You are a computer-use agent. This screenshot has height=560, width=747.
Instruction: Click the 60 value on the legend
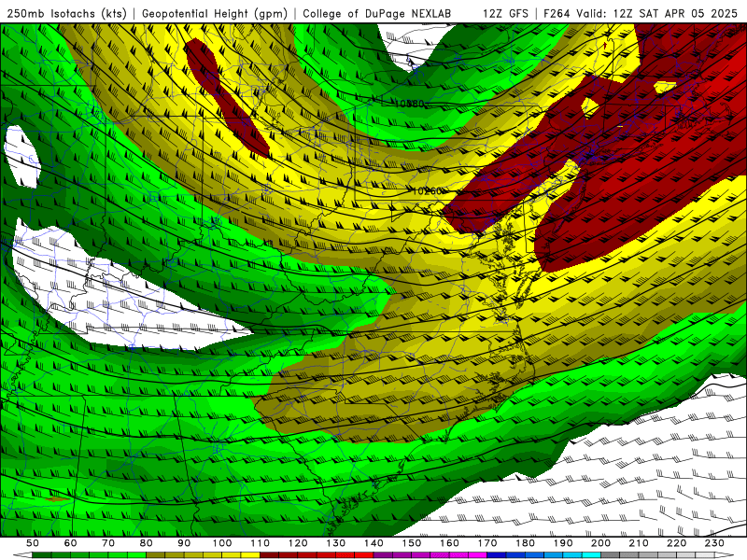[x=71, y=543]
